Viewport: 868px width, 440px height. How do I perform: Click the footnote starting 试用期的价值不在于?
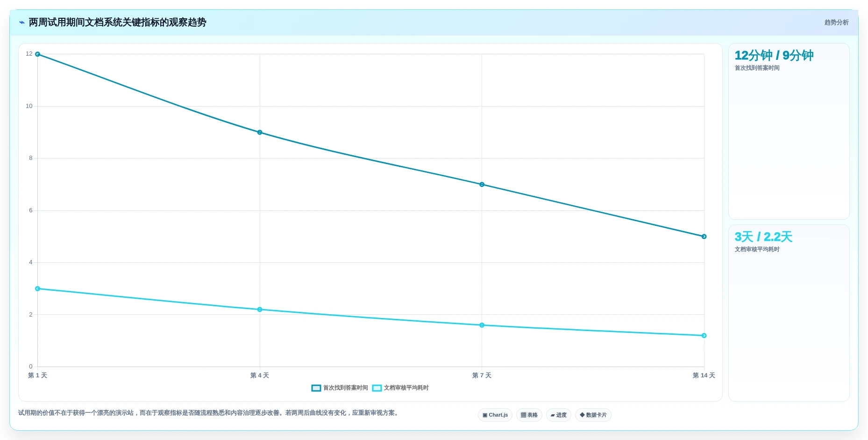[x=209, y=413]
